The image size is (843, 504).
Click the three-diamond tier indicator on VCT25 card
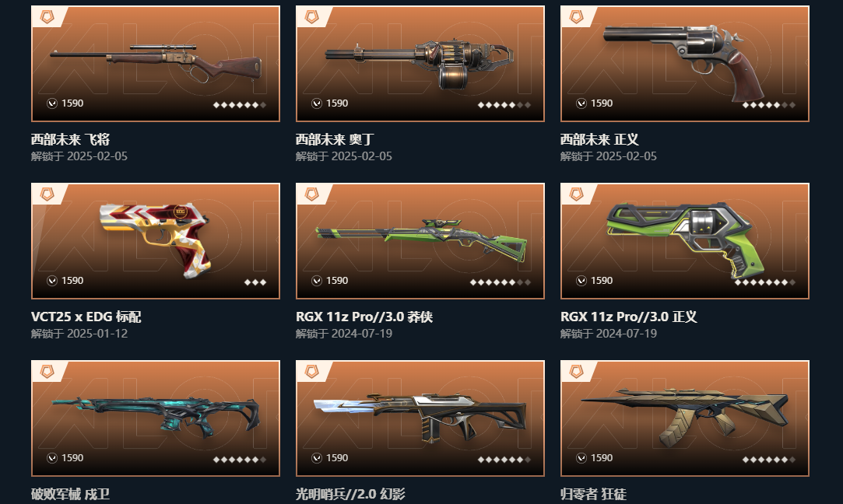(x=255, y=282)
